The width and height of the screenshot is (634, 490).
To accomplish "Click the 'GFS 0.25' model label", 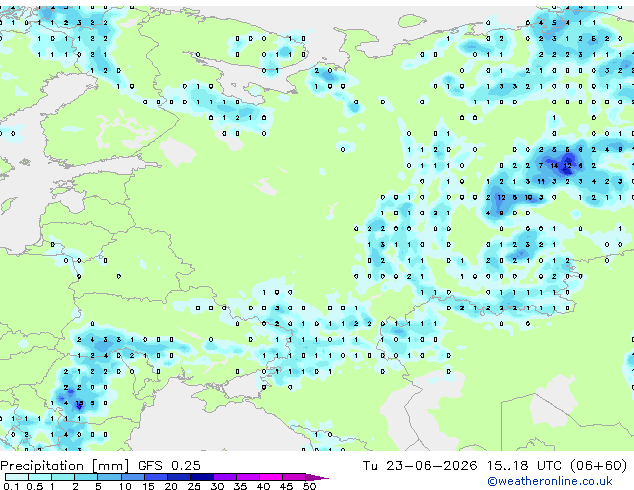I will tap(169, 466).
